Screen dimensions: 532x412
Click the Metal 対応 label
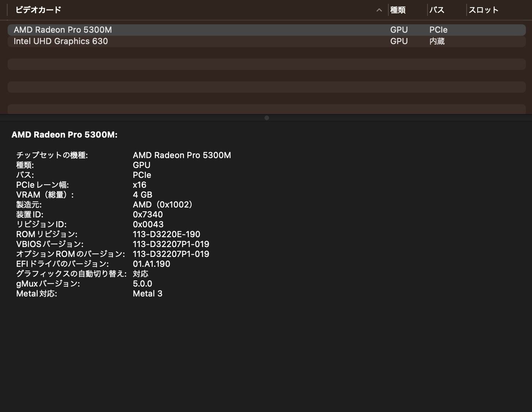36,294
